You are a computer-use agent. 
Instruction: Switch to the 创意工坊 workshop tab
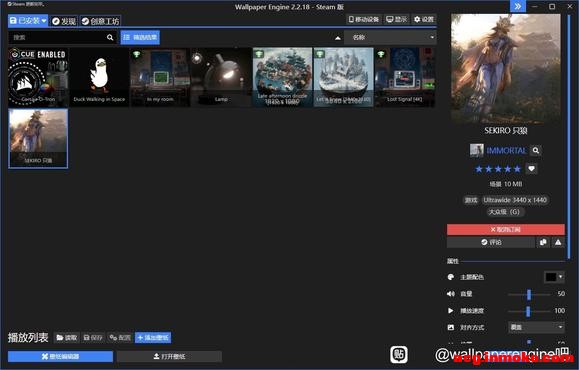[x=100, y=21]
